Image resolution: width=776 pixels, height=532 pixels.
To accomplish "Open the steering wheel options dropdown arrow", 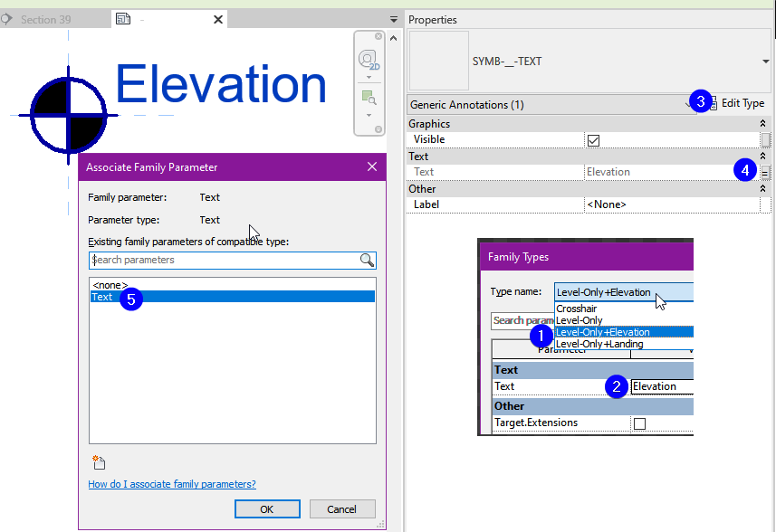I will point(369,77).
